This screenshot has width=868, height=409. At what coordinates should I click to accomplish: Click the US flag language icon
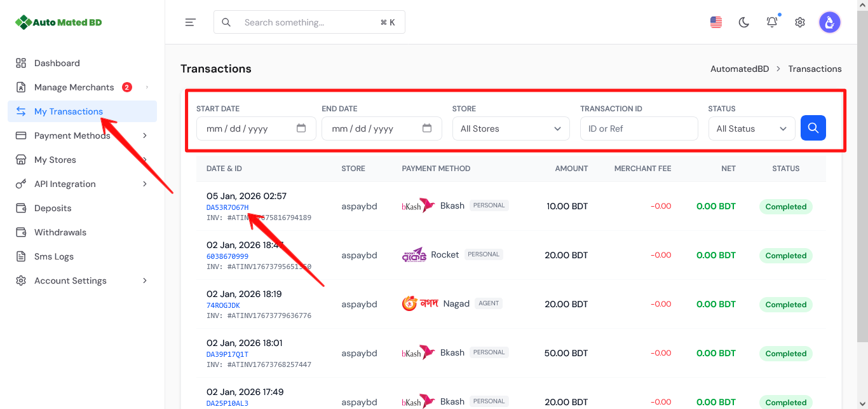point(715,21)
